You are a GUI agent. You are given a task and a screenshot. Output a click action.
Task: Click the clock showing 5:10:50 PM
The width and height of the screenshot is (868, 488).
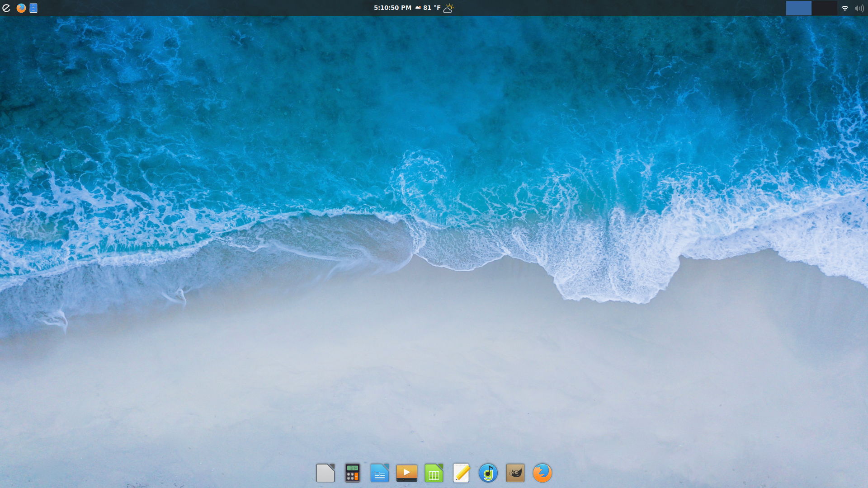click(392, 8)
